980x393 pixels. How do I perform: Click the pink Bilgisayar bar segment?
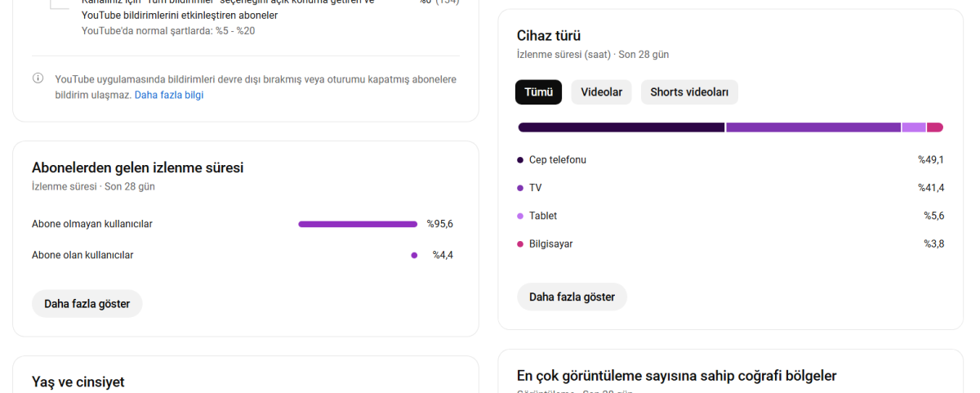point(935,127)
